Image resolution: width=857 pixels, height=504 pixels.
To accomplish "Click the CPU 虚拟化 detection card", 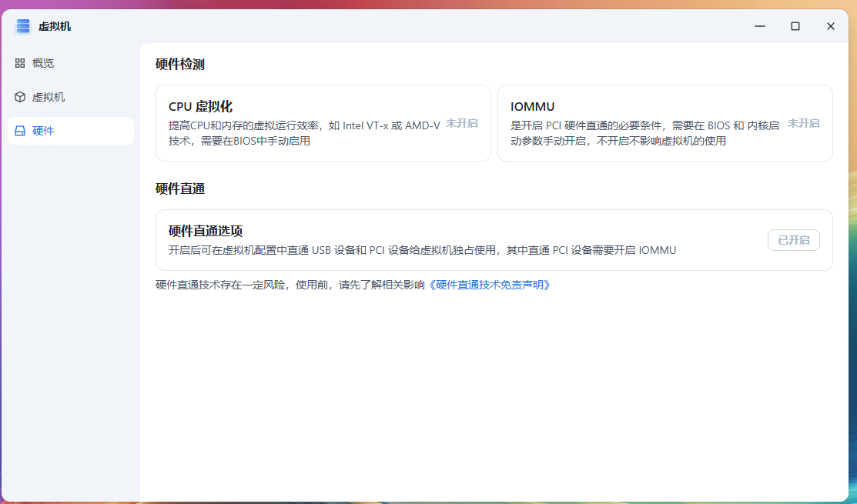I will pos(323,123).
